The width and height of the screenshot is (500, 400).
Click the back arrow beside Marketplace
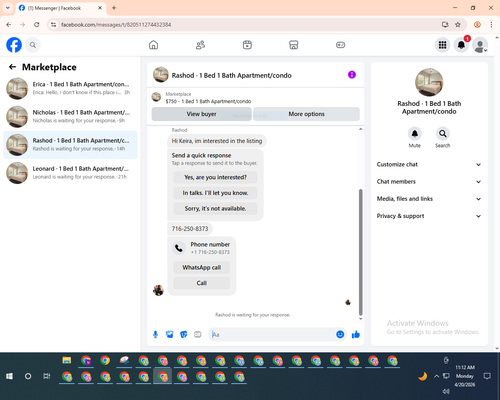tap(12, 67)
